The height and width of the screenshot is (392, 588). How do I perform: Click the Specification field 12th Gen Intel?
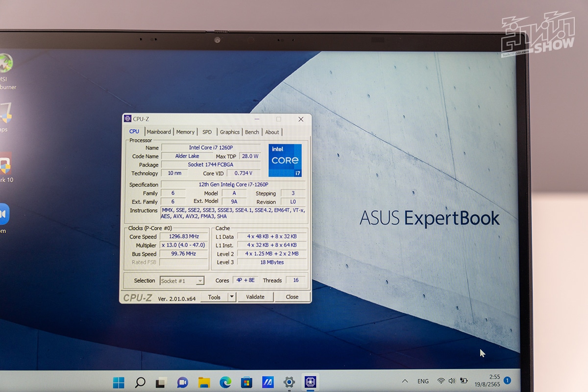click(x=233, y=184)
